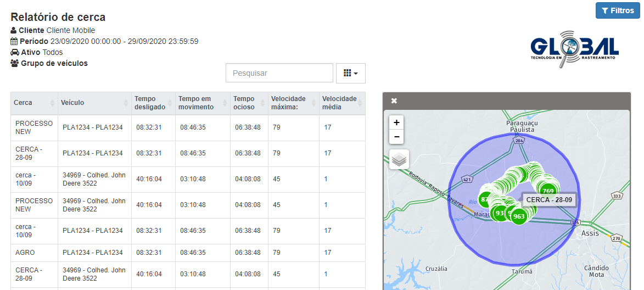Open the Filtros filter button
Viewport: 644px width, 290px height.
(618, 10)
